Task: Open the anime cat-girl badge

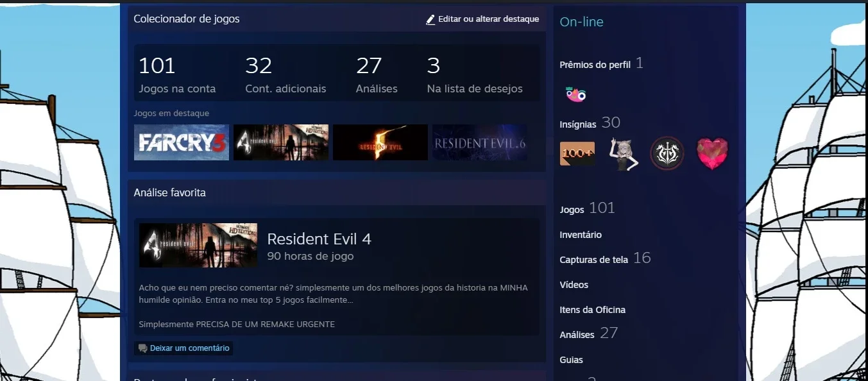Action: point(623,154)
